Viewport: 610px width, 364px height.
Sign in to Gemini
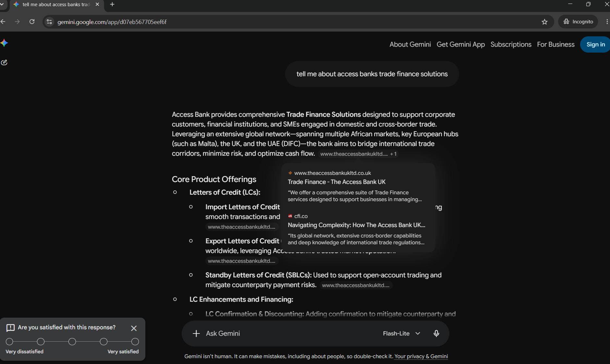pyautogui.click(x=595, y=44)
